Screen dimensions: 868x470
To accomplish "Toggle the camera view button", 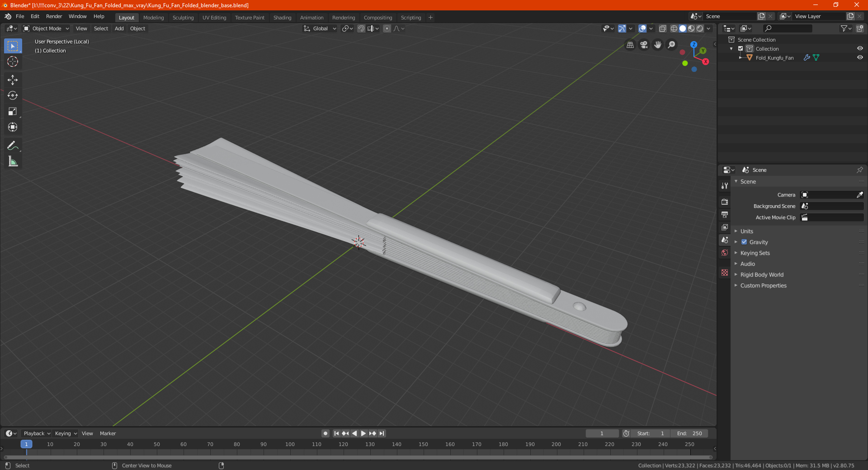I will click(x=644, y=45).
